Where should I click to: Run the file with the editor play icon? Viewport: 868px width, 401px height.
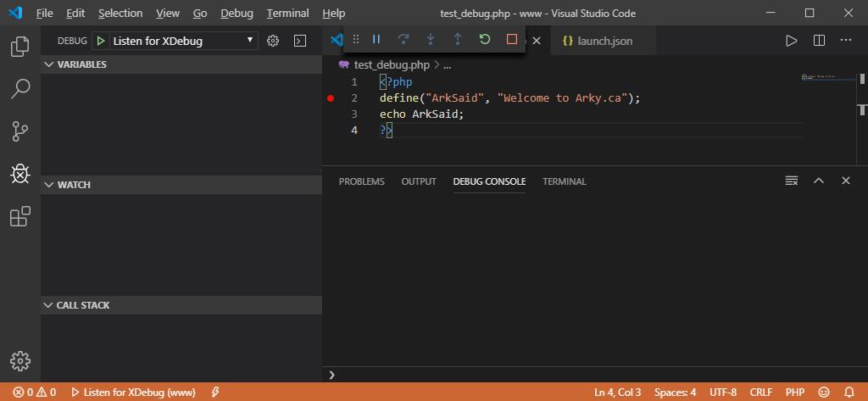(x=792, y=41)
